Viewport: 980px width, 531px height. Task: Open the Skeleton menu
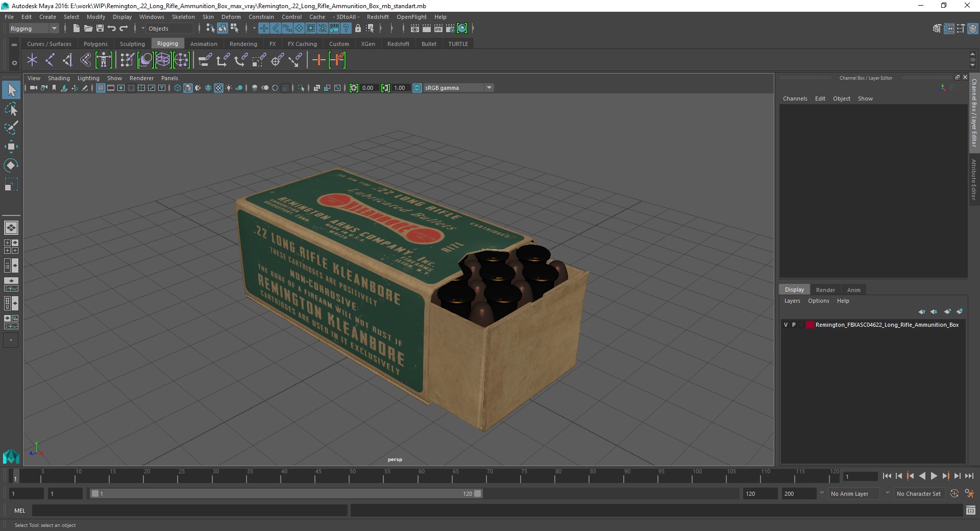[x=183, y=17]
